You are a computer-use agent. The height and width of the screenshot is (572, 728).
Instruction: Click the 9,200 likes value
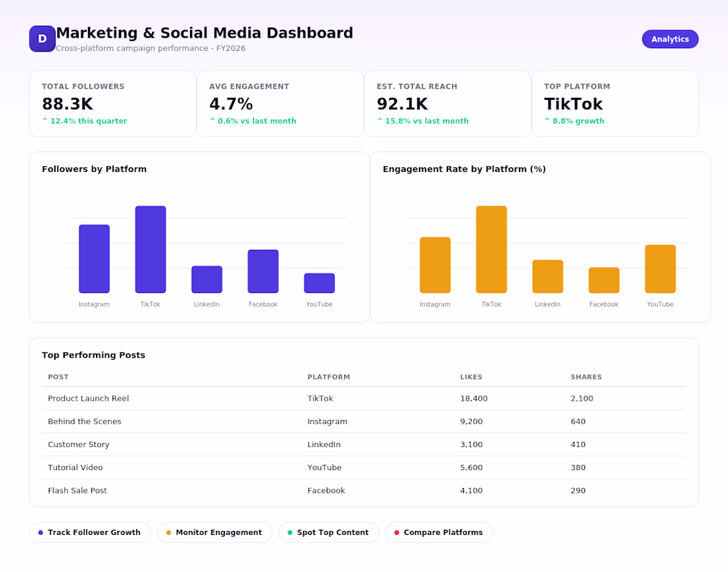click(471, 421)
